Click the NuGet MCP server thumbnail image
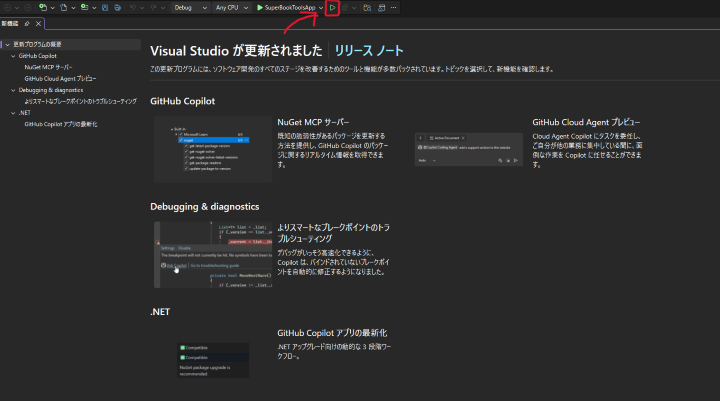This screenshot has width=720, height=401. click(x=213, y=149)
